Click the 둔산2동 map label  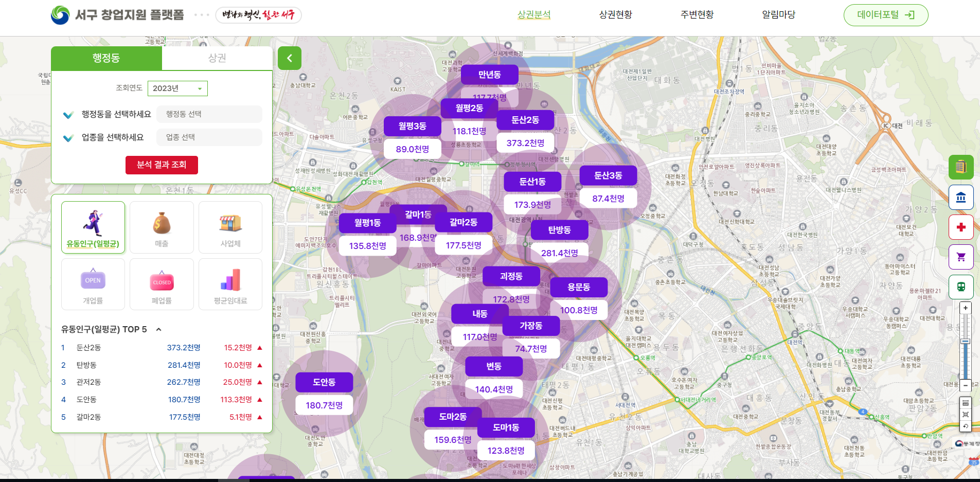(x=525, y=120)
